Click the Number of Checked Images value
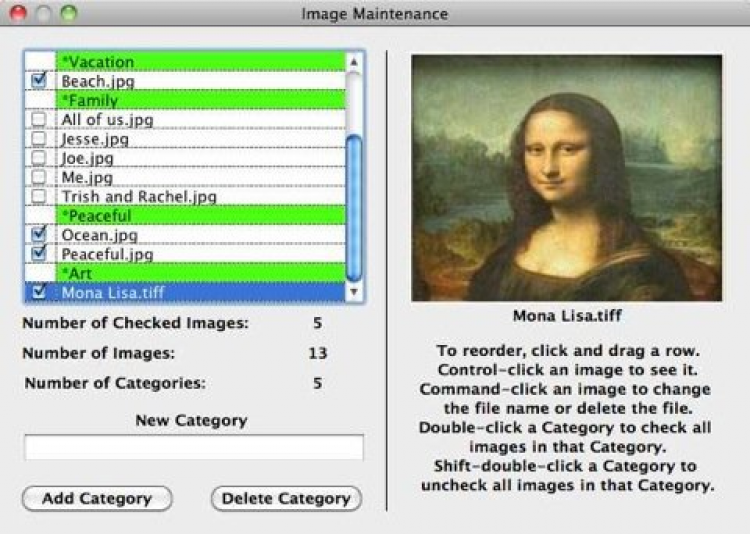 pos(318,323)
